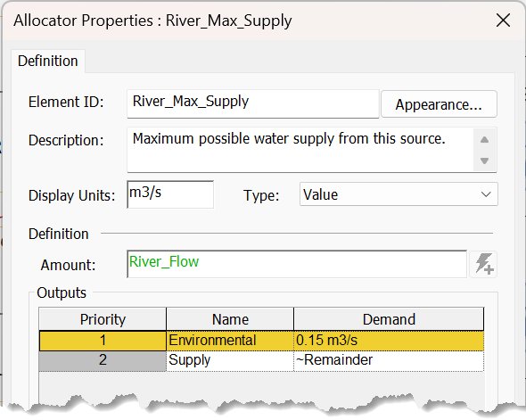Select the Priority column header
This screenshot has height=420, width=526.
pyautogui.click(x=103, y=319)
